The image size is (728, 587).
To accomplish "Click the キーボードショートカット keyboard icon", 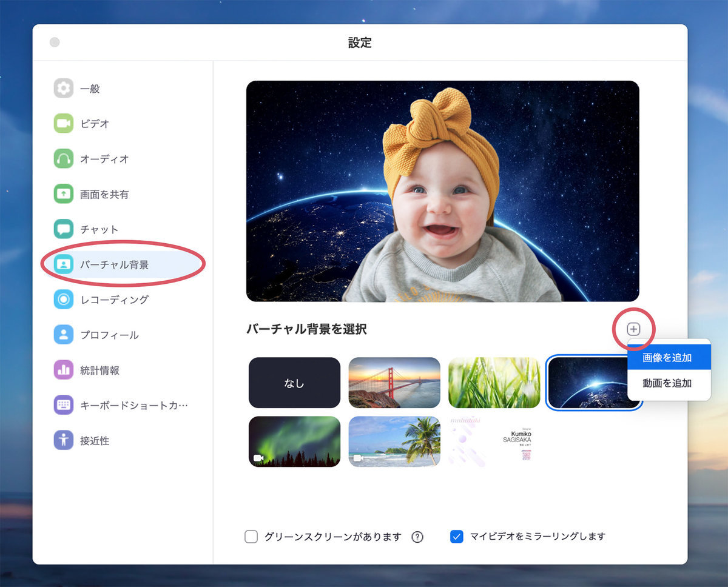I will (63, 405).
